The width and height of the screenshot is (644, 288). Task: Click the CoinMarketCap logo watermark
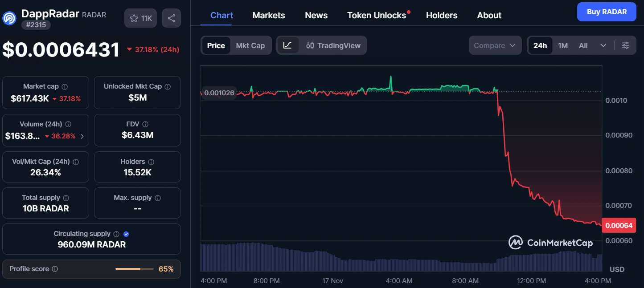coord(551,242)
